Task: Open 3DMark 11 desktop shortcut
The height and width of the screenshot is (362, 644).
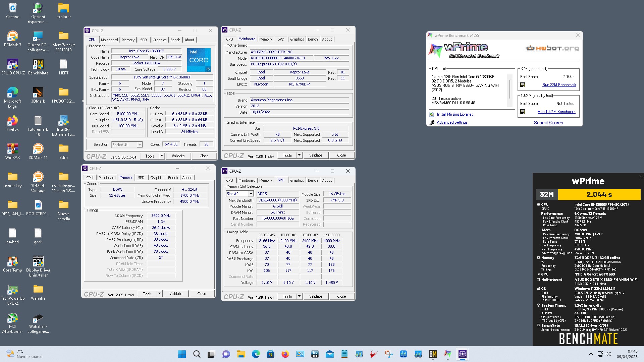Action: (x=38, y=152)
